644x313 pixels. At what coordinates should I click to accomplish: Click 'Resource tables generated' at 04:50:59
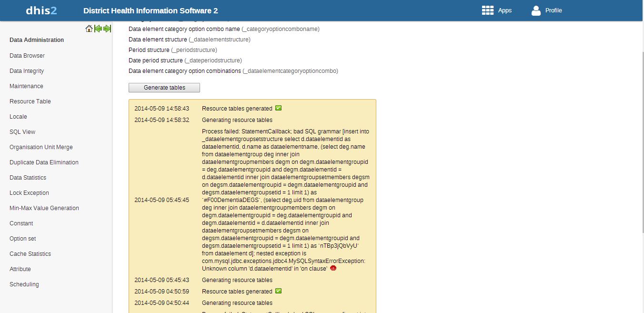pos(237,292)
